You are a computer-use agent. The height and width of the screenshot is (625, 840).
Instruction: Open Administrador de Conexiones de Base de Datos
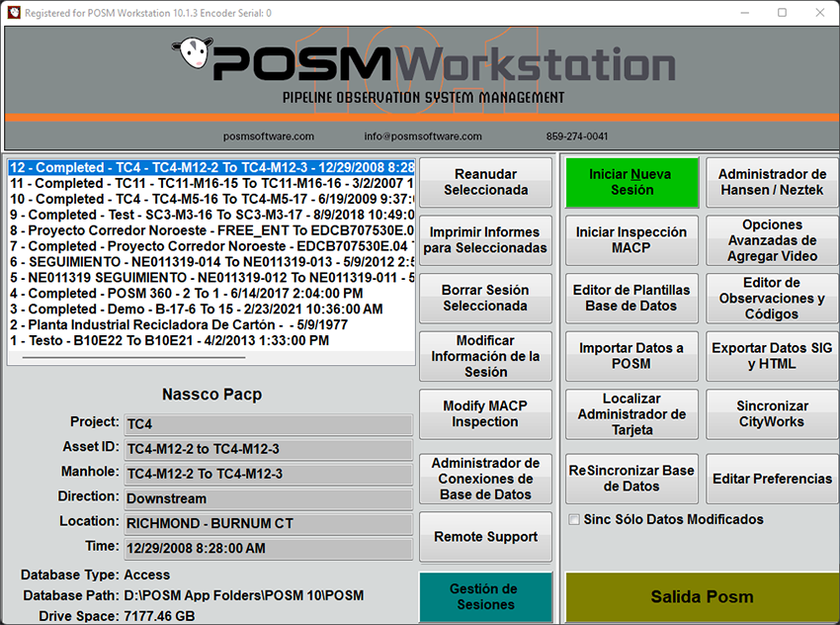tap(485, 479)
